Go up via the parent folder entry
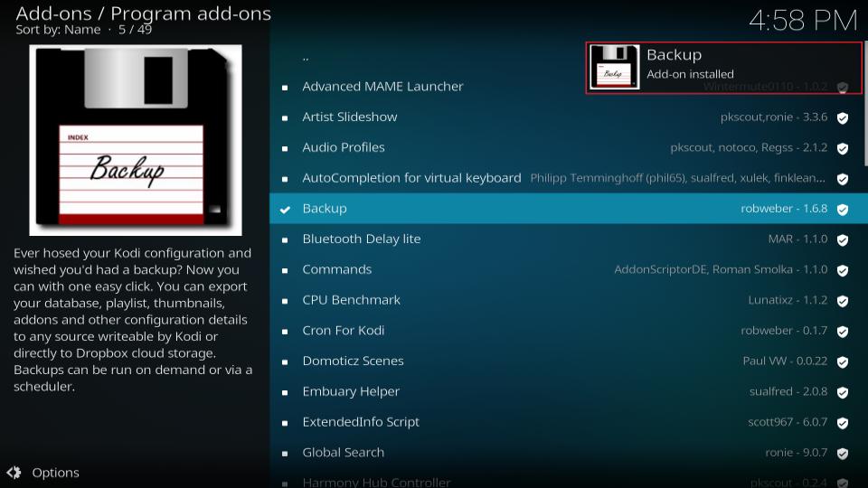868x488 pixels. 306,58
